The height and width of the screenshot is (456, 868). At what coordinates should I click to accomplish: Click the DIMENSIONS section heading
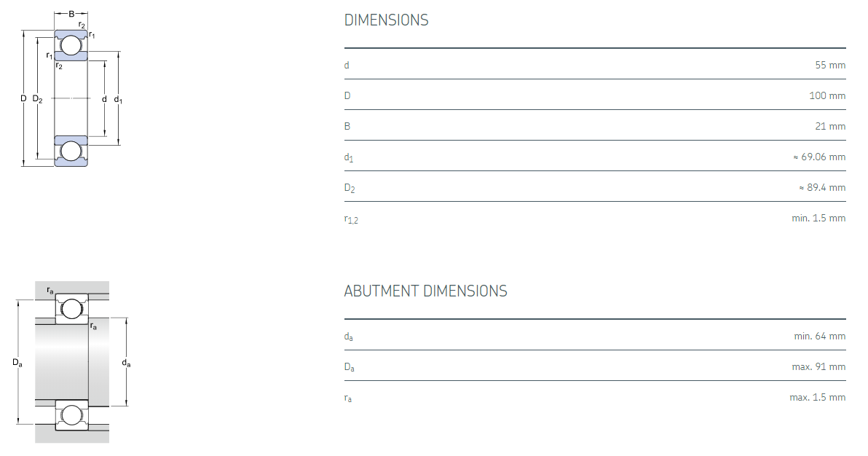pyautogui.click(x=386, y=20)
